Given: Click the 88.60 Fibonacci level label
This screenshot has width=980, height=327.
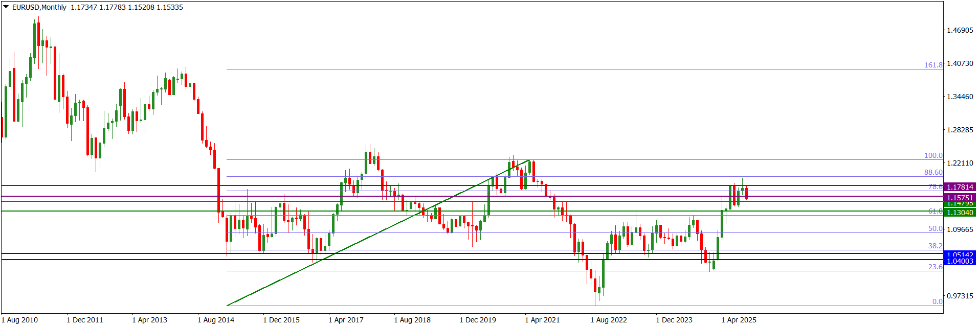Looking at the screenshot, I should [933, 172].
